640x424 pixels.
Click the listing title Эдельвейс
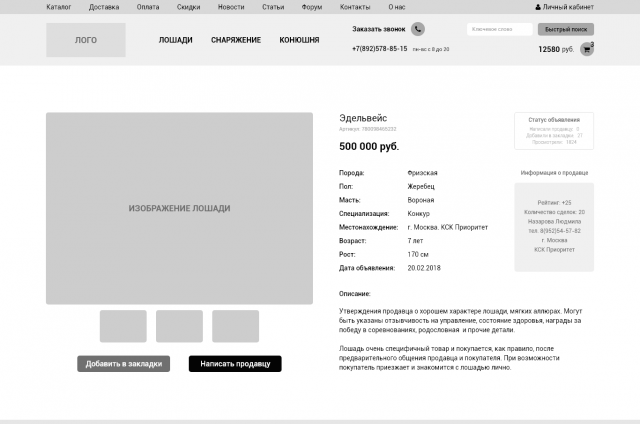363,118
